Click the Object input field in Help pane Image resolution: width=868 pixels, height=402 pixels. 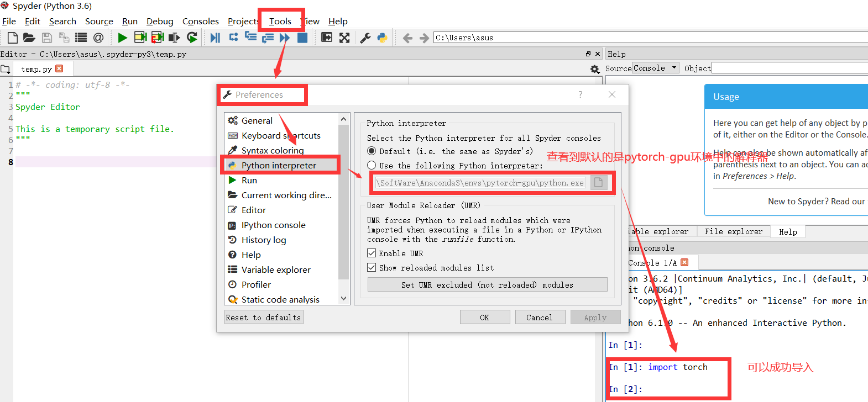tap(789, 68)
